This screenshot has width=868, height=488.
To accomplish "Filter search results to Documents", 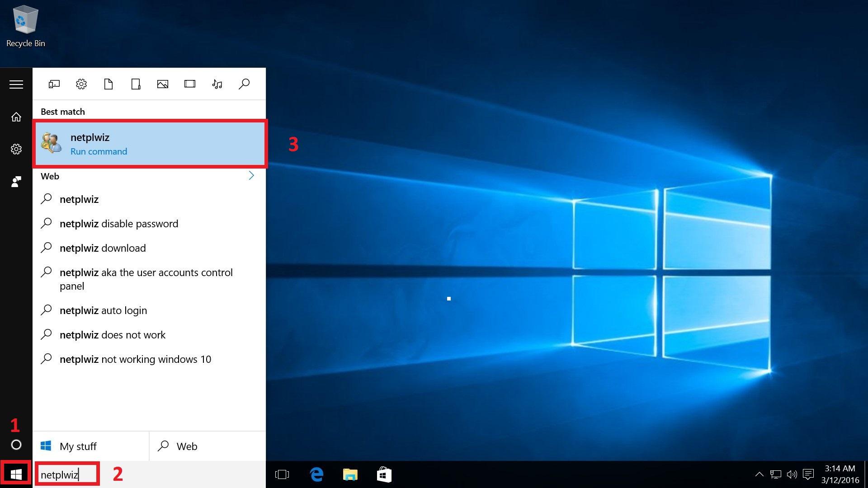I will coord(108,84).
